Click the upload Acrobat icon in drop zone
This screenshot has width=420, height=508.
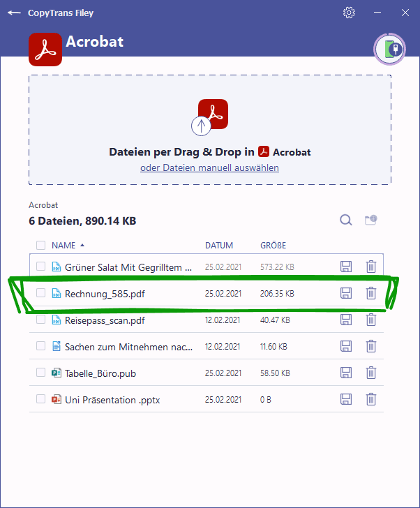pyautogui.click(x=210, y=117)
